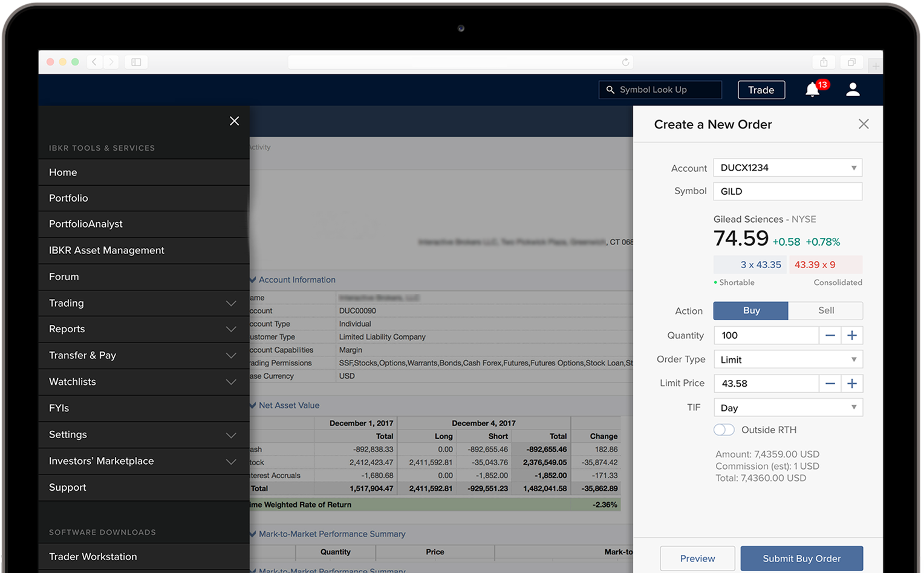Increase Limit Price with plus button

pyautogui.click(x=852, y=384)
